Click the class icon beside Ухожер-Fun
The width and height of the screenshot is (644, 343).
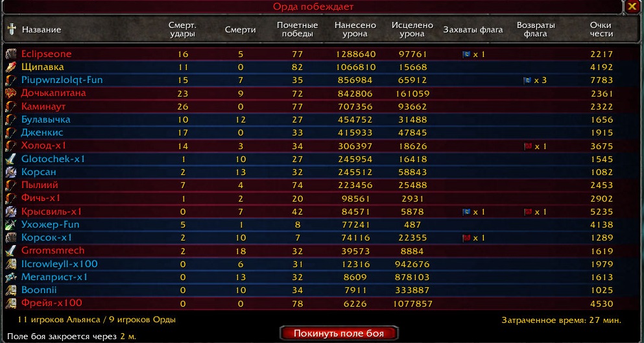click(11, 224)
